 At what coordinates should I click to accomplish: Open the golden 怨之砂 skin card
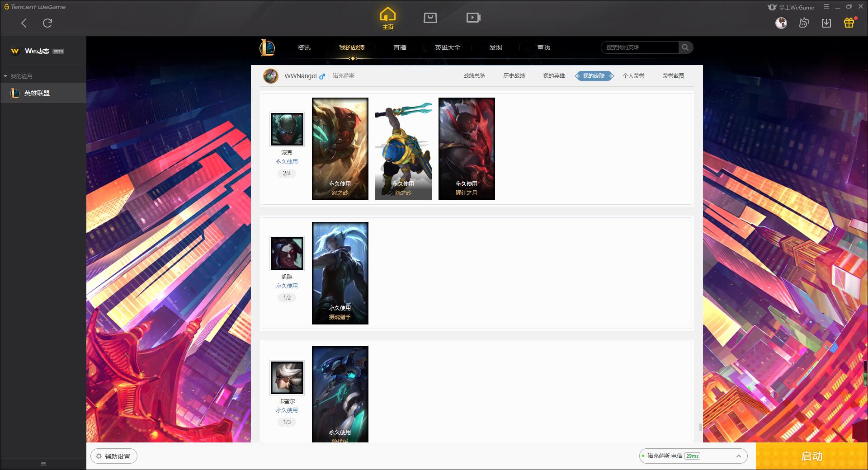tap(340, 149)
